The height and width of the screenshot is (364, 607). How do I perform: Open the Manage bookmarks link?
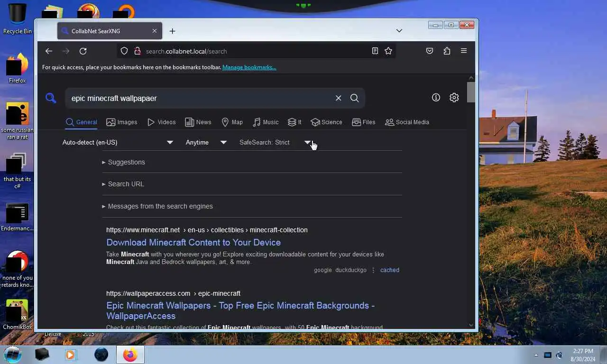(x=249, y=67)
